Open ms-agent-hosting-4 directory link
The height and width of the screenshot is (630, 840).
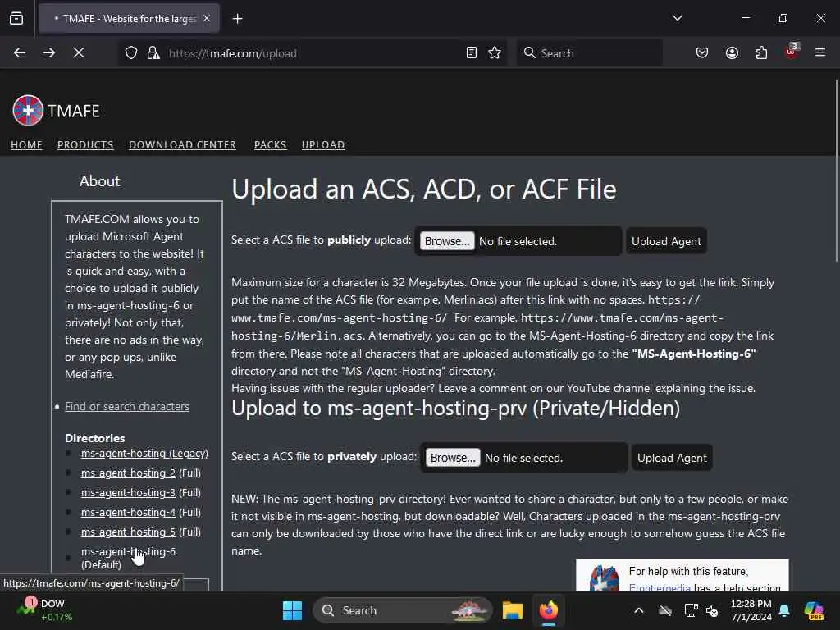point(128,512)
